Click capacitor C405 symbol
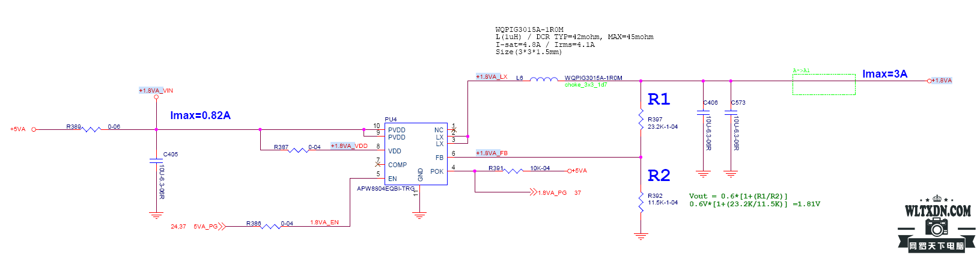Image resolution: width=980 pixels, height=258 pixels. point(156,161)
